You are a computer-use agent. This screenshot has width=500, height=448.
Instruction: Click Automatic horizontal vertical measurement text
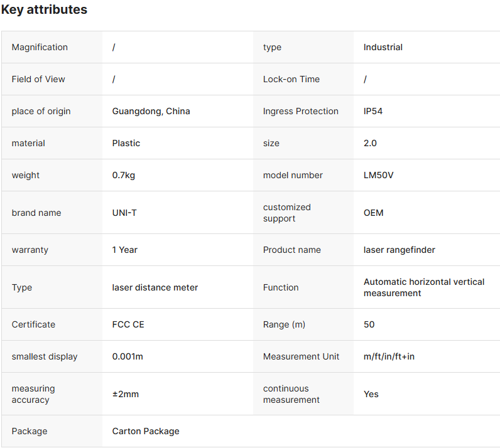click(x=423, y=287)
